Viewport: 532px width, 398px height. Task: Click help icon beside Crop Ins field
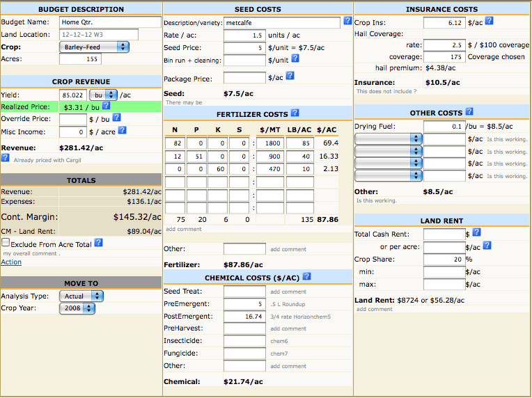pos(489,21)
